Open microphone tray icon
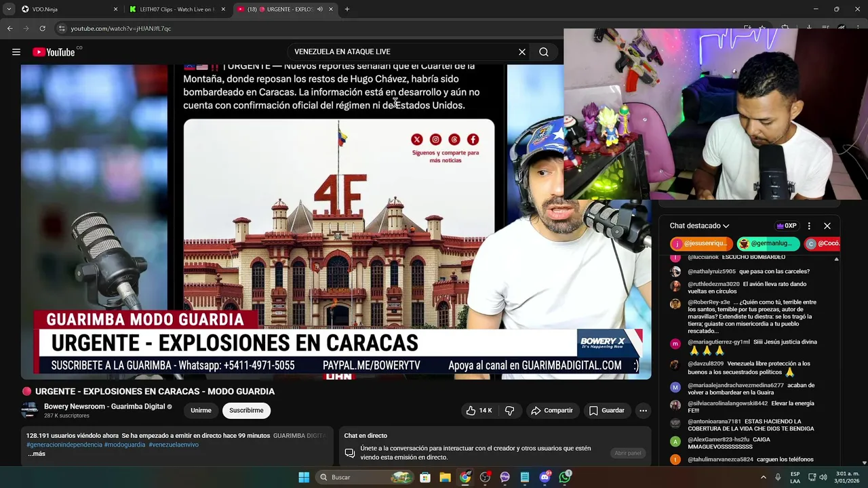The width and height of the screenshot is (868, 488). pos(778,477)
